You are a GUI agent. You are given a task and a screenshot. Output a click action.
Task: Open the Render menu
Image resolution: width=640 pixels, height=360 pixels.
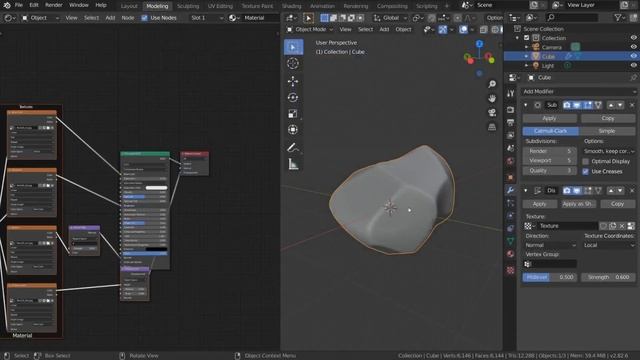coord(54,5)
